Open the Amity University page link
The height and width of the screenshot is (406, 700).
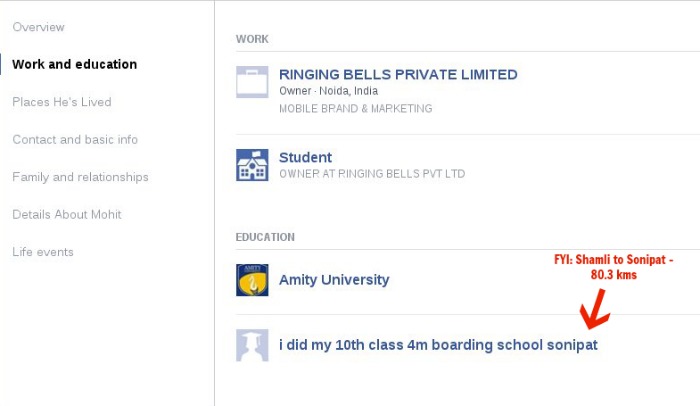click(334, 280)
